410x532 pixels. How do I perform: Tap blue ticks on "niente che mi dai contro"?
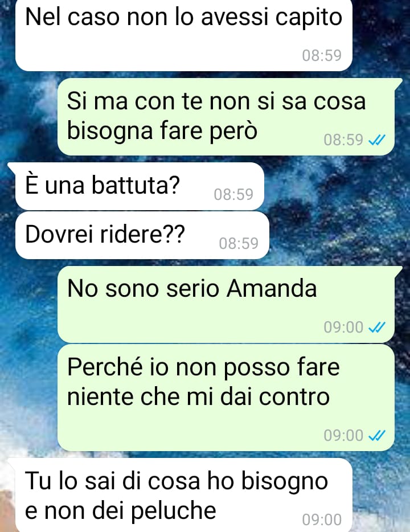pos(377,435)
